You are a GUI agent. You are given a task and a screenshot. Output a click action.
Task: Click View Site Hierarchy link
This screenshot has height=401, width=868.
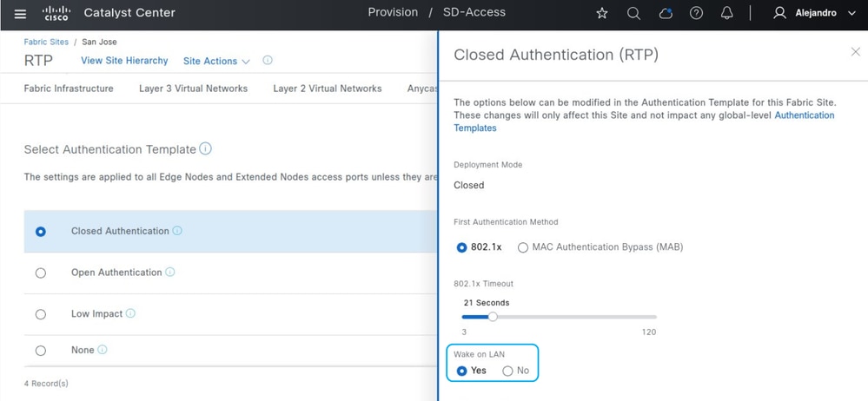pos(124,61)
